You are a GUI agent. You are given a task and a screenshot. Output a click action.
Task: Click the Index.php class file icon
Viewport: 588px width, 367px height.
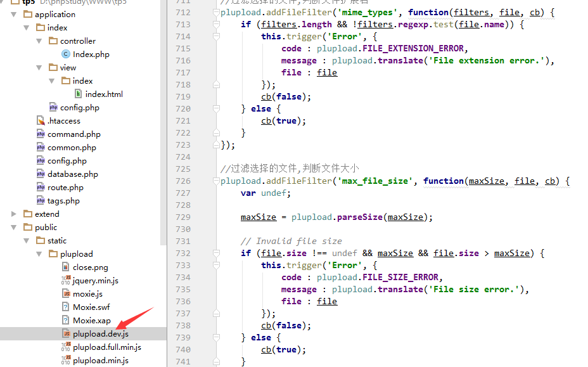[x=66, y=54]
